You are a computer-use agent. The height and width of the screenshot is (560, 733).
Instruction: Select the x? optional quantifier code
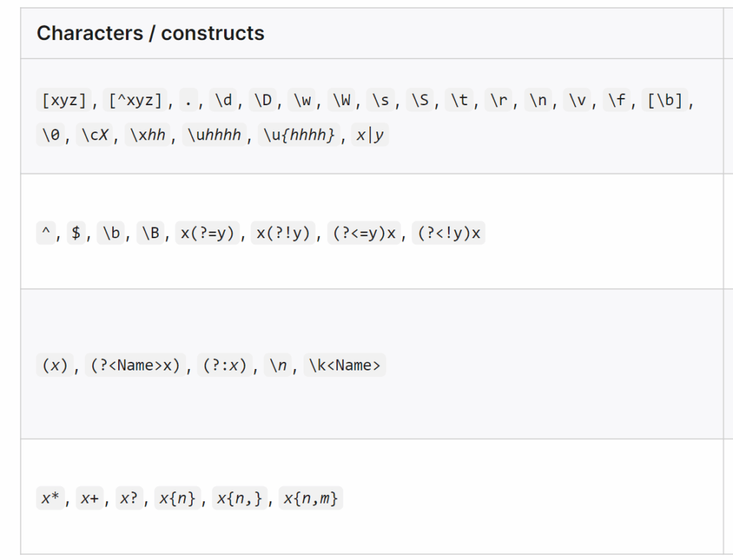point(128,498)
